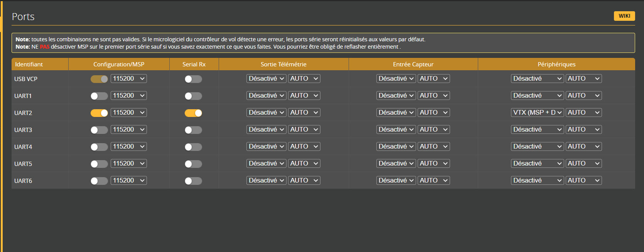Open the WIKI button
This screenshot has width=644, height=252.
click(624, 16)
